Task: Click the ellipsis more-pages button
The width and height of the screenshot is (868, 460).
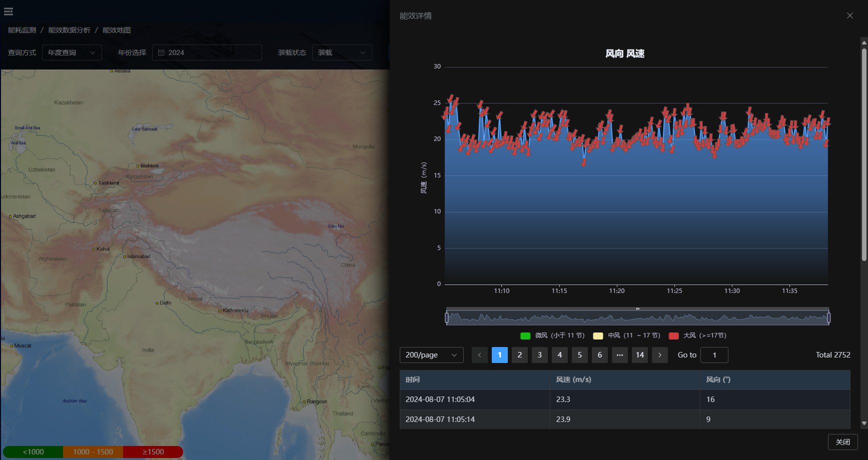Action: [619, 355]
